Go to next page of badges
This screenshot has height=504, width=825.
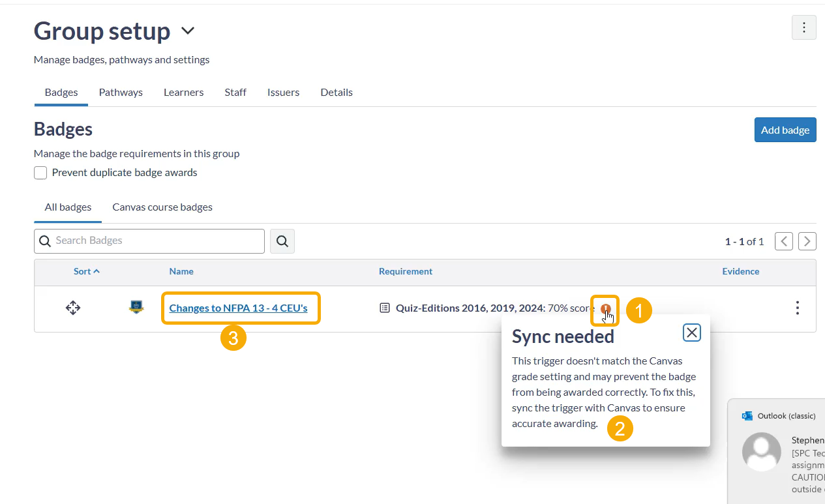click(807, 241)
